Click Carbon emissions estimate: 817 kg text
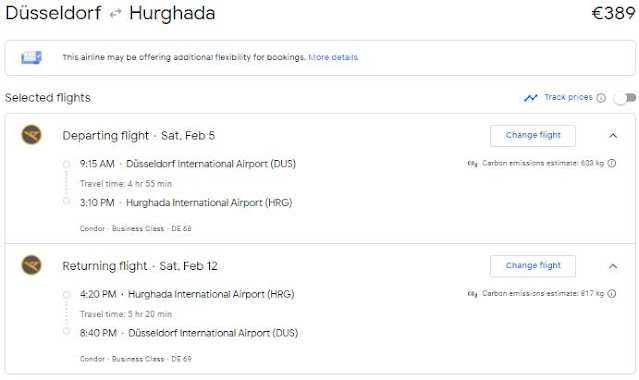The image size is (639, 380). (x=543, y=294)
